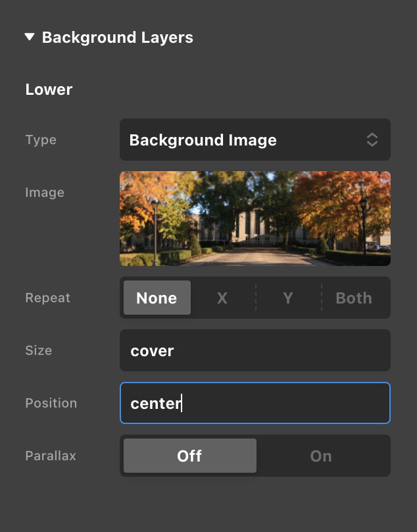Set Repeat to Both
This screenshot has width=417, height=532.
(x=354, y=298)
